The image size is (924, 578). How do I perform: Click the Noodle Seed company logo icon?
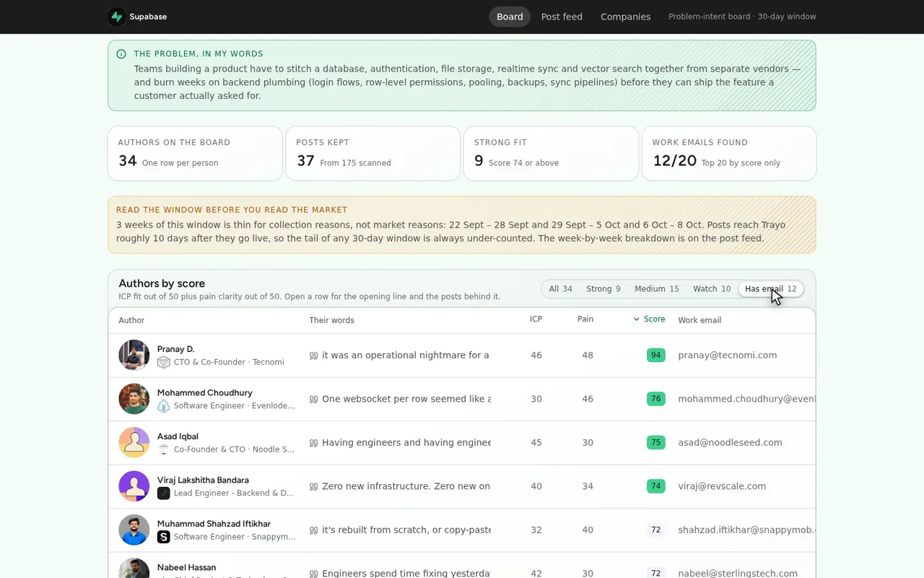tap(164, 449)
